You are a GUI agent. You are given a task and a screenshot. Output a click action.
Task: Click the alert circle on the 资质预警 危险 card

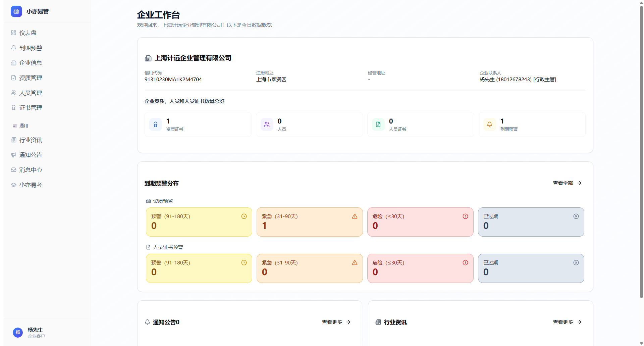(465, 216)
